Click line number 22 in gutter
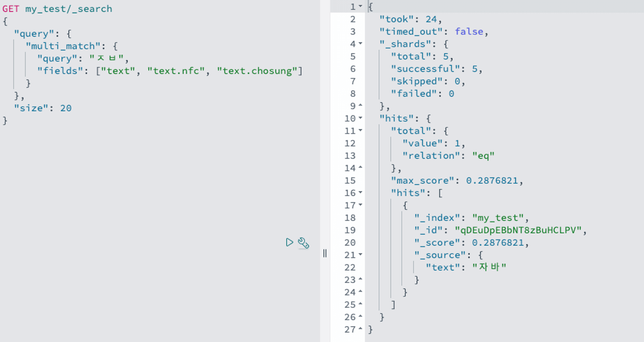Screen dimensions: 644x342 [350, 267]
